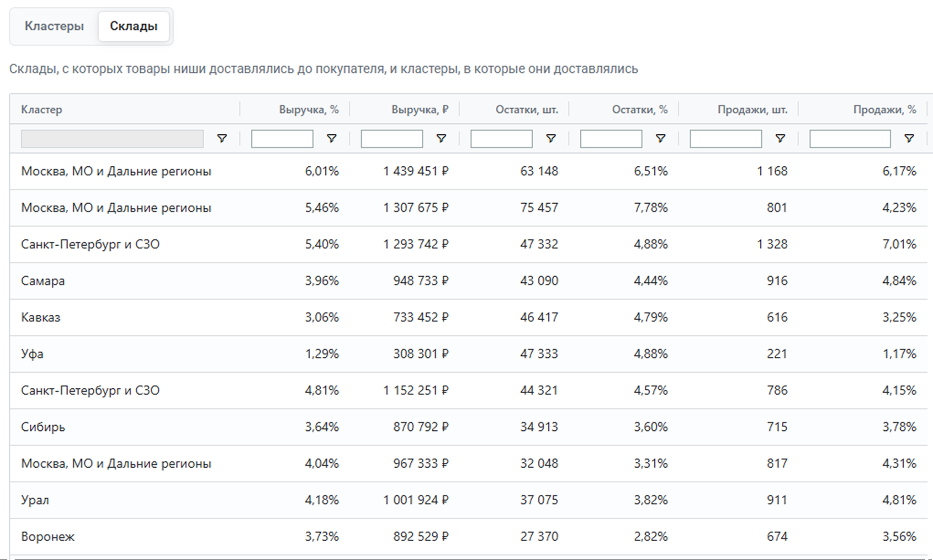This screenshot has width=933, height=560.
Task: Click the Остатки, шт. filter input box
Action: [501, 139]
